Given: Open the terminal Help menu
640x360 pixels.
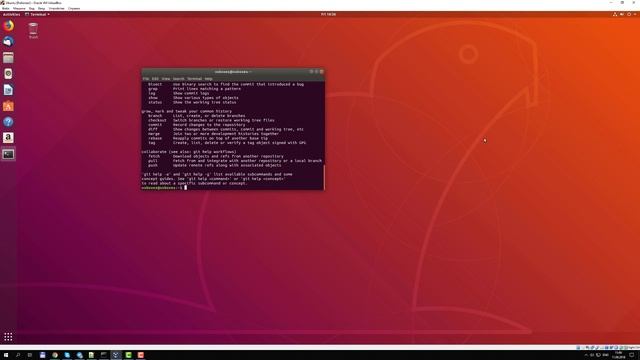Looking at the screenshot, I should (209, 79).
